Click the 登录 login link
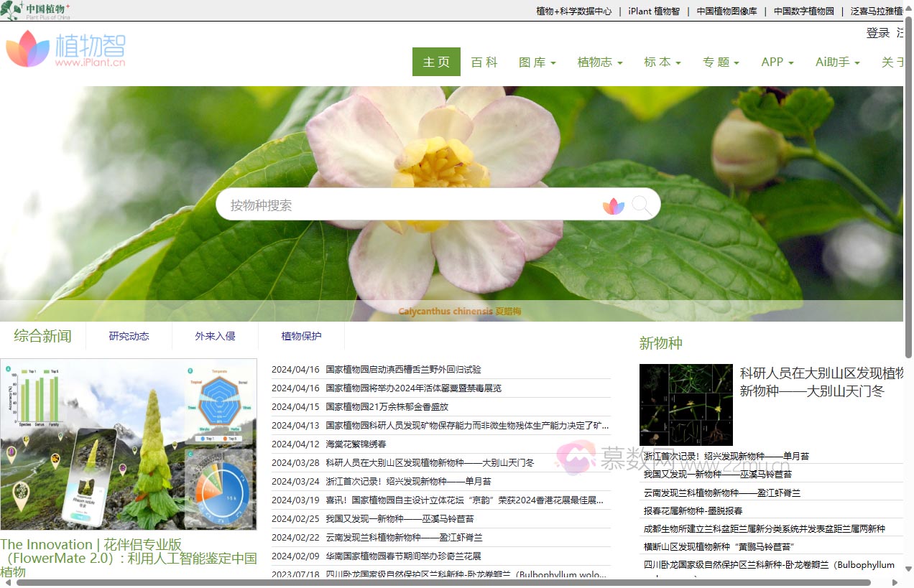This screenshot has height=588, width=914. click(x=878, y=33)
